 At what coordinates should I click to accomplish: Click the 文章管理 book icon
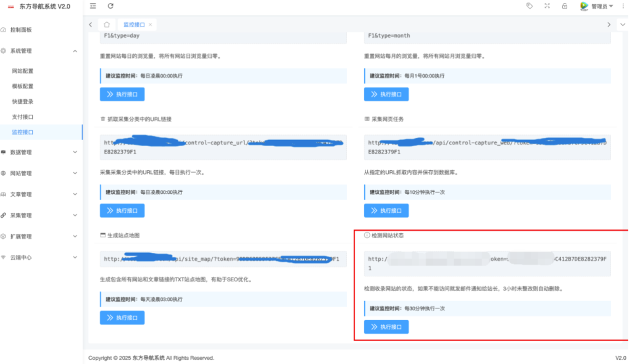(x=3, y=194)
